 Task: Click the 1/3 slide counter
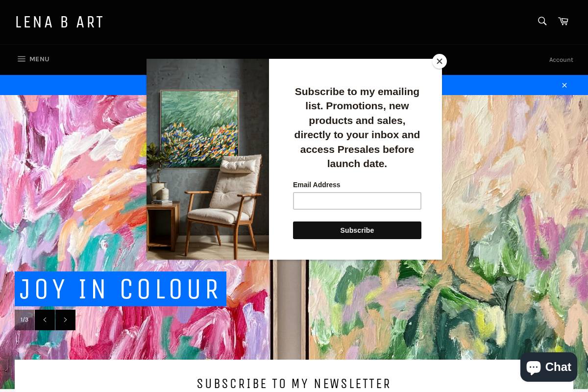click(x=24, y=320)
